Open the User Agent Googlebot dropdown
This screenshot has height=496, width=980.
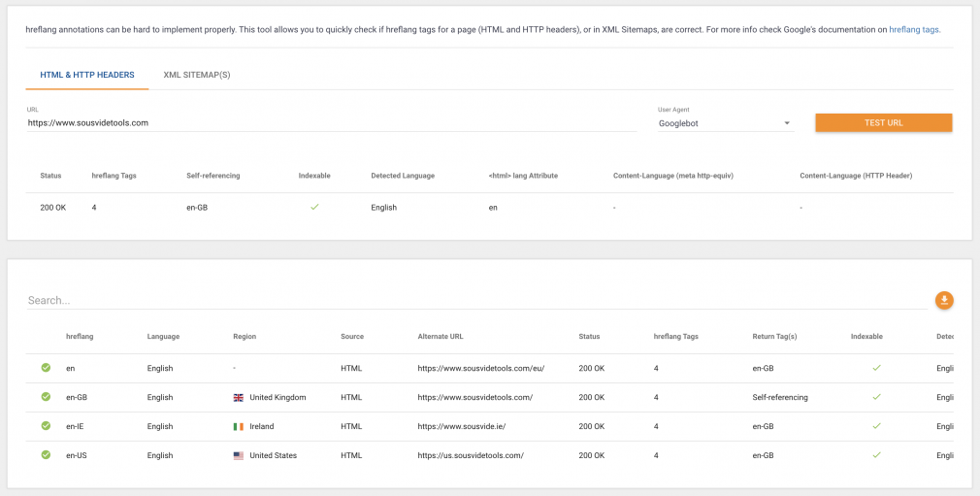pos(726,123)
